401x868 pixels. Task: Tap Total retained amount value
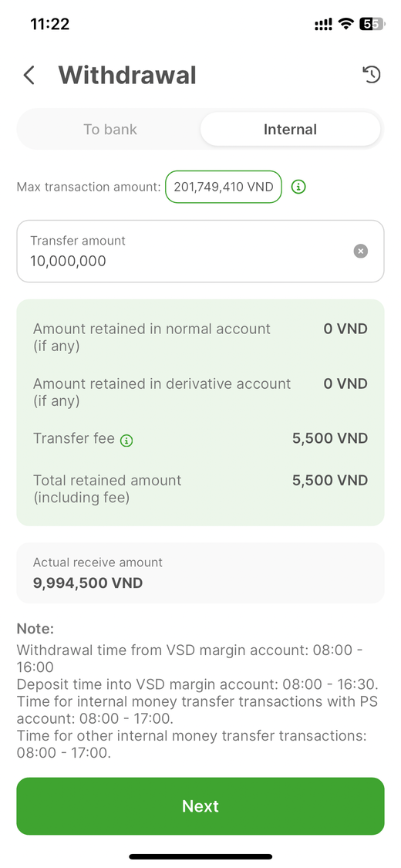pyautogui.click(x=330, y=481)
